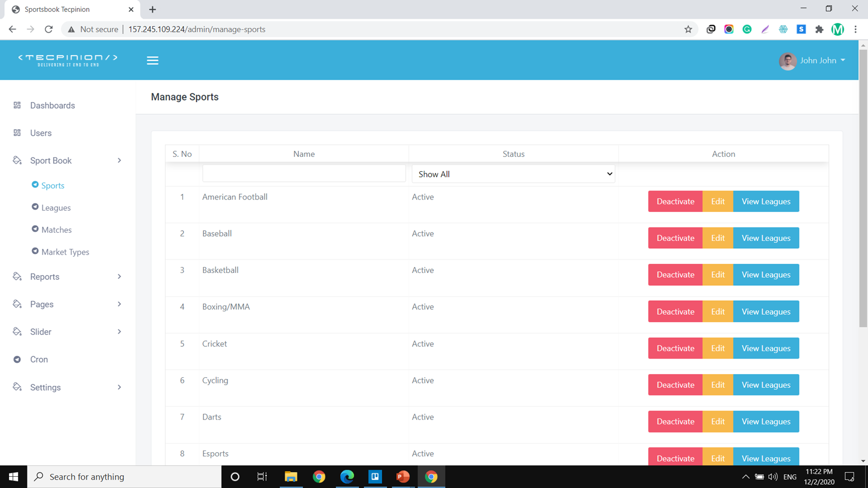The height and width of the screenshot is (488, 868).
Task: Show hidden system tray icons
Action: (745, 477)
